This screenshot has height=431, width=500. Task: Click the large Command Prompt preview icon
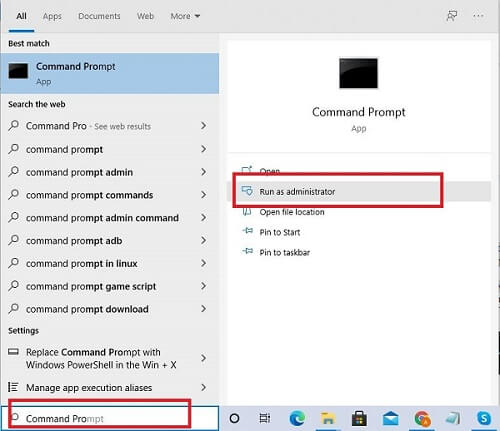point(358,73)
